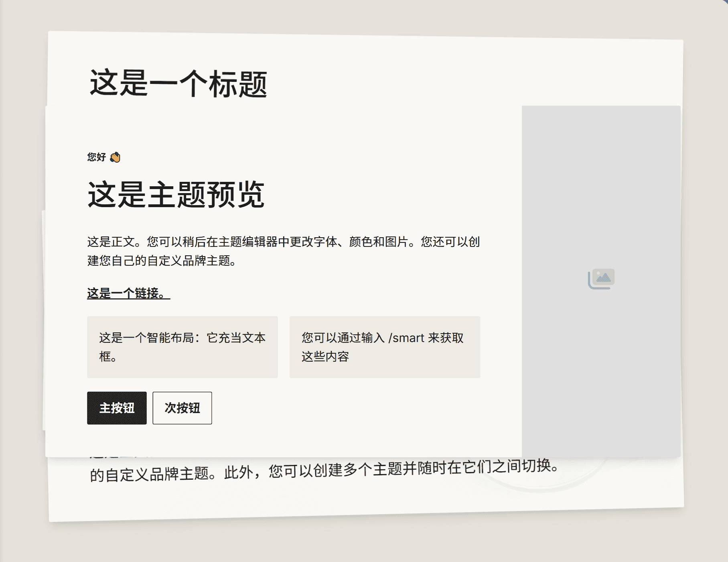Click the text "这些内容" in the second smart box
Viewport: 728px width, 562px height.
[x=325, y=356]
